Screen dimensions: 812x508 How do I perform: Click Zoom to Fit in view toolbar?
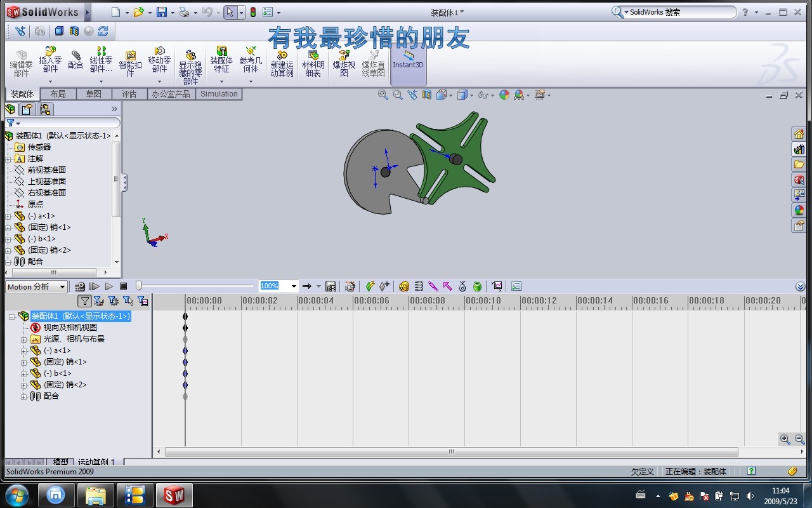[x=383, y=95]
